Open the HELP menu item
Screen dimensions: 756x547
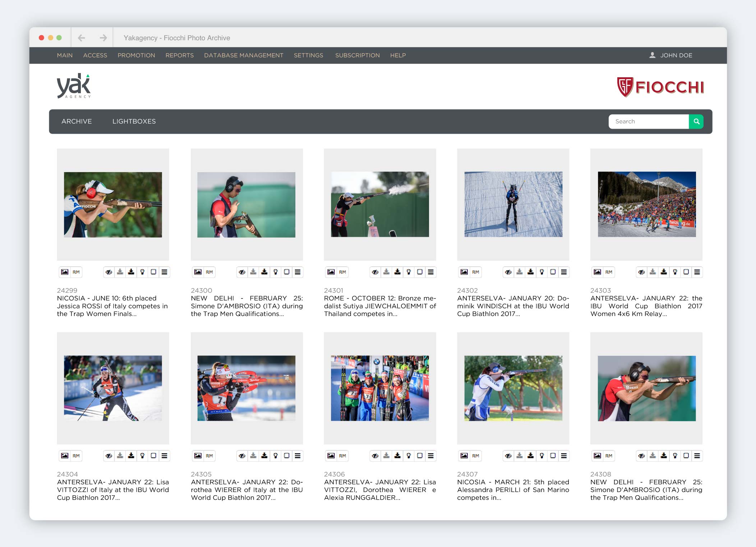(x=398, y=55)
